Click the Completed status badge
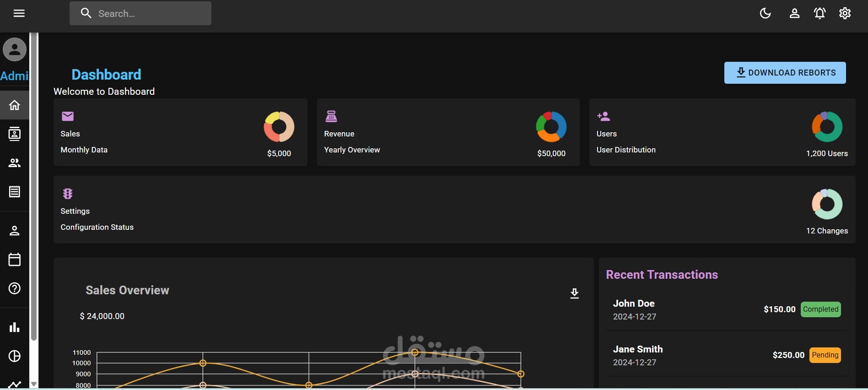Screen dimensions: 868x390 point(821,309)
